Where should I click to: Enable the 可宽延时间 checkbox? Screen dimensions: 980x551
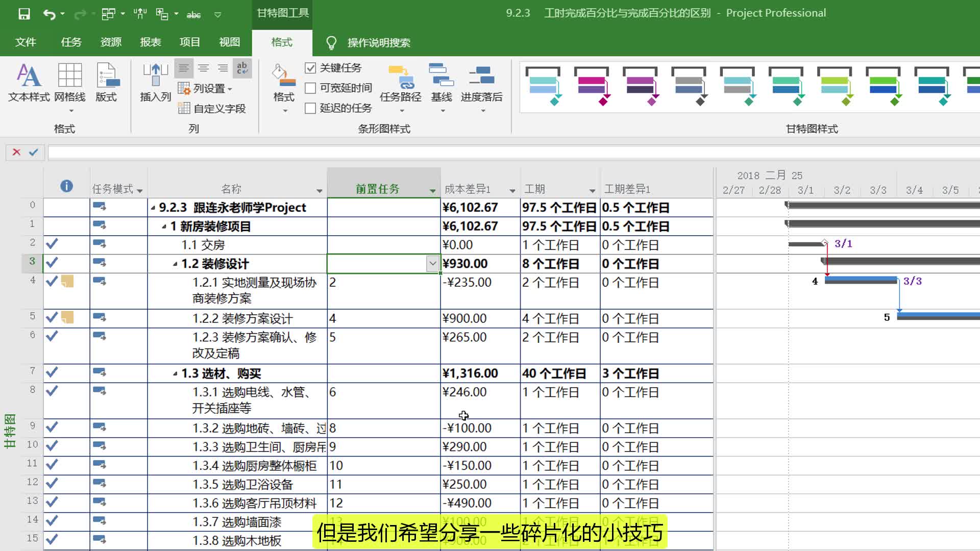tap(310, 88)
